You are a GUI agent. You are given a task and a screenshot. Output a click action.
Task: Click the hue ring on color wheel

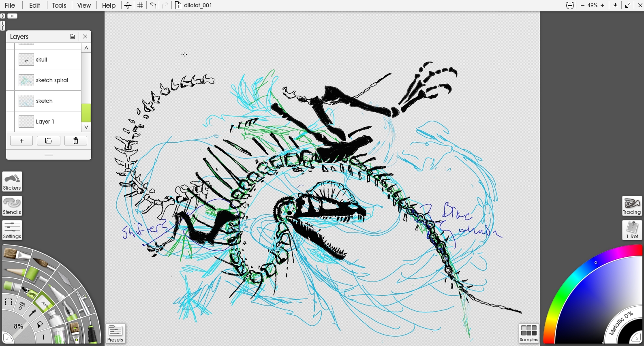567,284
